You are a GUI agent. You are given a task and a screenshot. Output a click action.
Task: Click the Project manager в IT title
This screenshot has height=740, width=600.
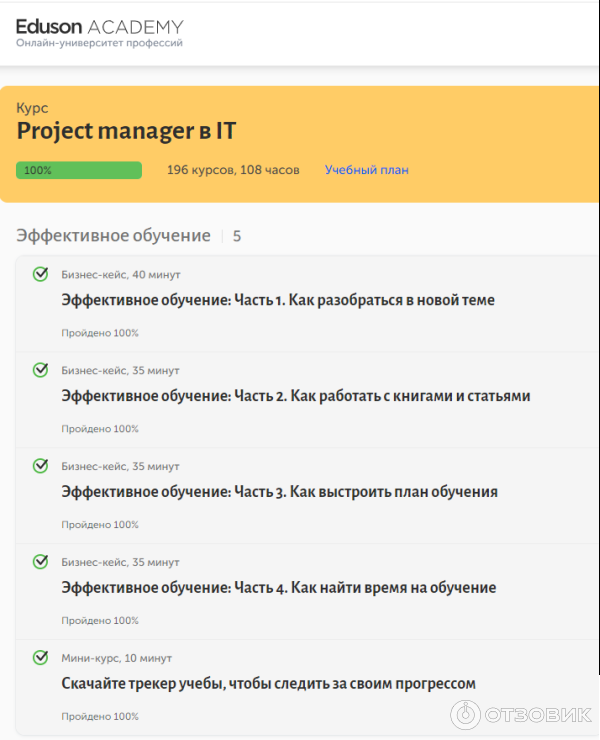click(x=126, y=132)
